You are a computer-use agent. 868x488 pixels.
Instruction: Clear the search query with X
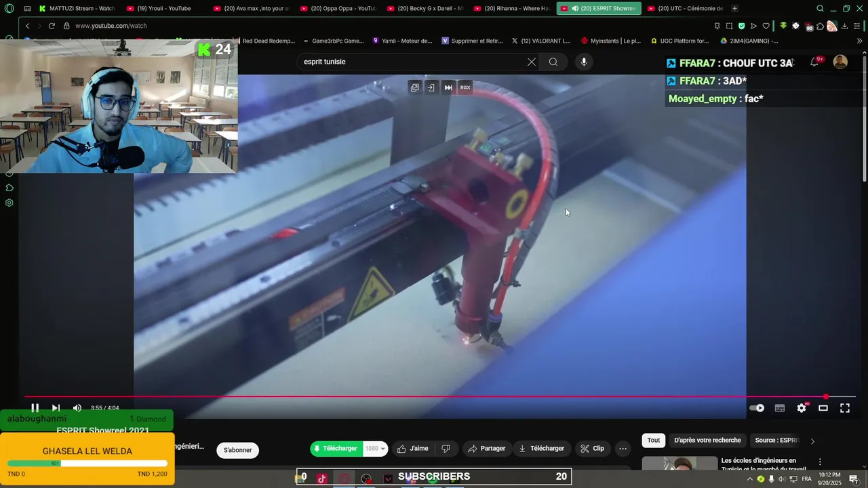[532, 62]
